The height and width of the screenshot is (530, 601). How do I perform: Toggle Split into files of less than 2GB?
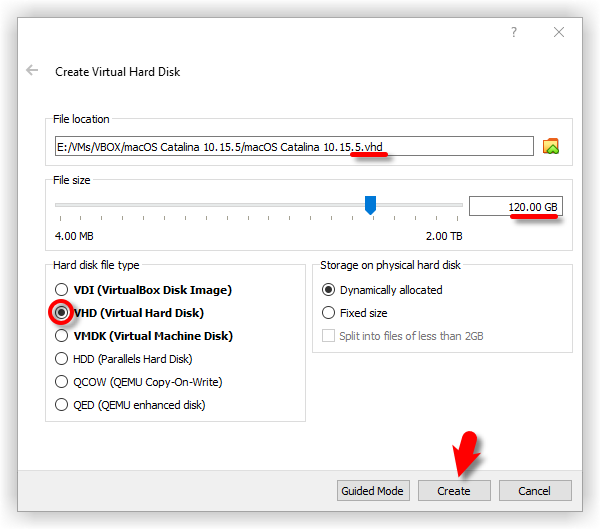(x=329, y=336)
